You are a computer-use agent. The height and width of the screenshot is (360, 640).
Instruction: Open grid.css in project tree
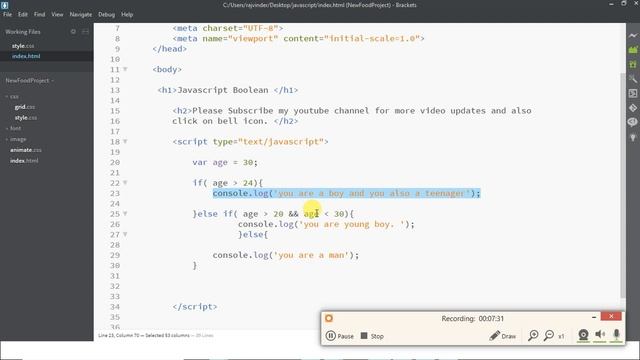click(x=25, y=107)
